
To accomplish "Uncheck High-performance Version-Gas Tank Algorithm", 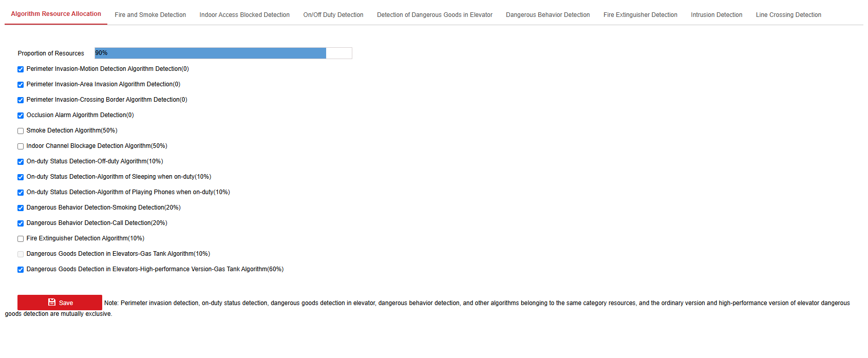I will coord(21,270).
